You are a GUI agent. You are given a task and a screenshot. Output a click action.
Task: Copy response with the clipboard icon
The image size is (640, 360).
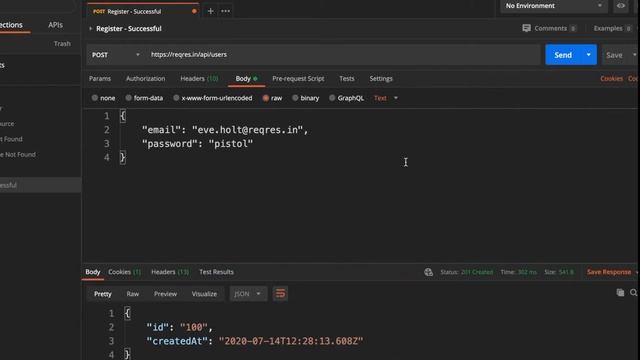coord(620,293)
